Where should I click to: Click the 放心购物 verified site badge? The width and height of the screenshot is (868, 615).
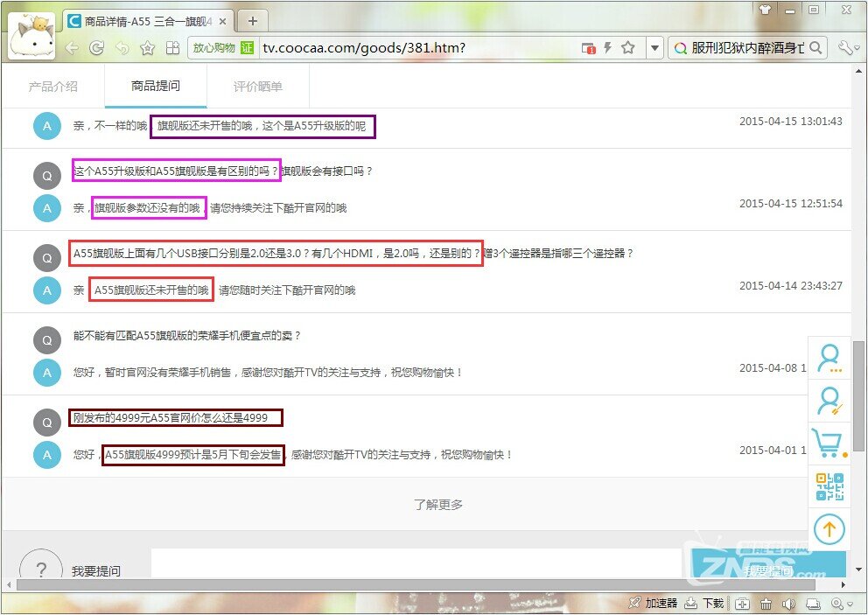click(222, 48)
